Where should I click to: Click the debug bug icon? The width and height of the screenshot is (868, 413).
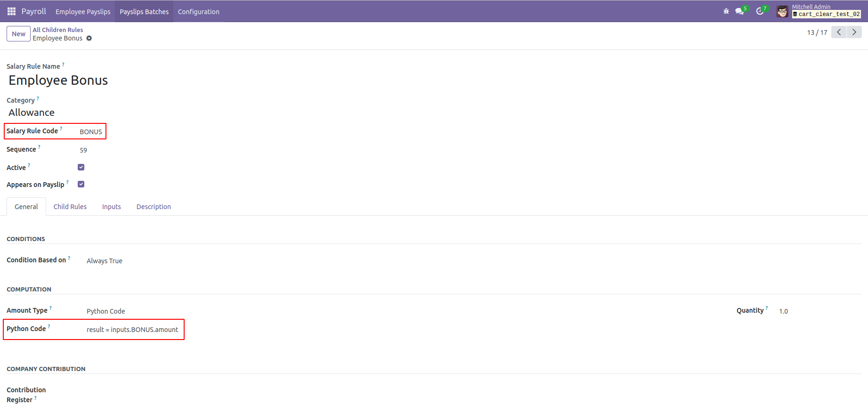click(726, 11)
